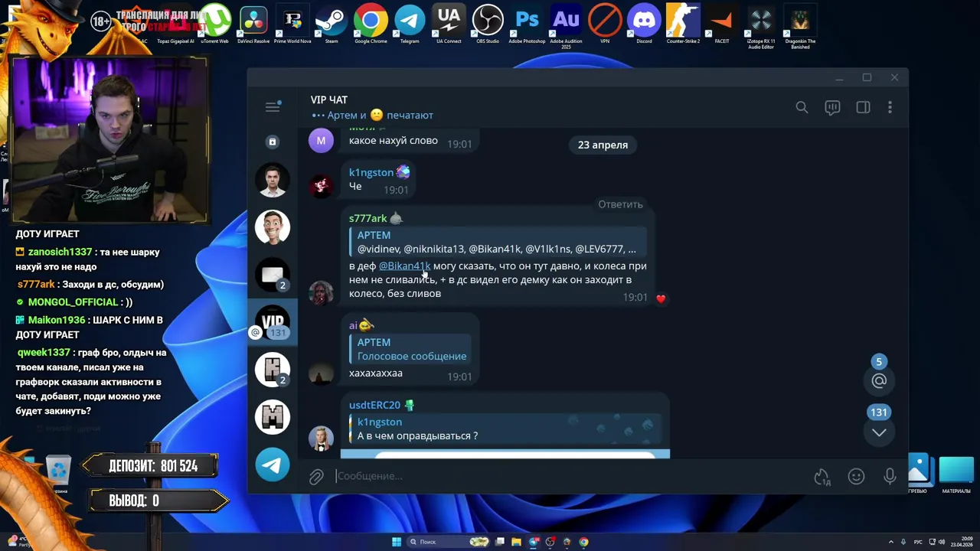Toggle the right info sidebar panel

863,108
